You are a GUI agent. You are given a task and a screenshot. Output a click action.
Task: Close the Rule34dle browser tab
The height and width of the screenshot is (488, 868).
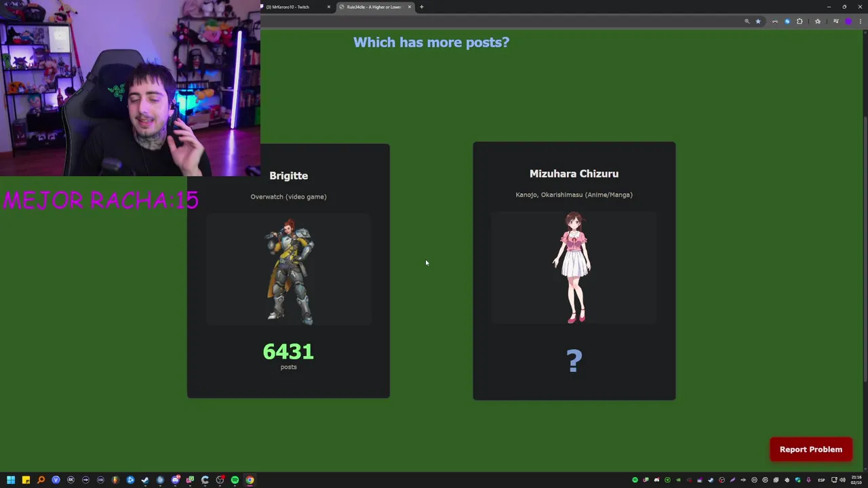click(x=410, y=7)
